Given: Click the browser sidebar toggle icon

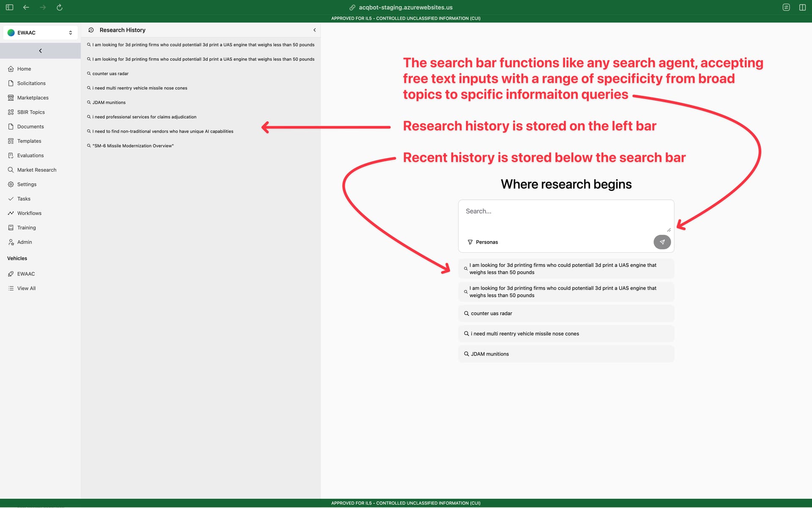Looking at the screenshot, I should pyautogui.click(x=9, y=7).
